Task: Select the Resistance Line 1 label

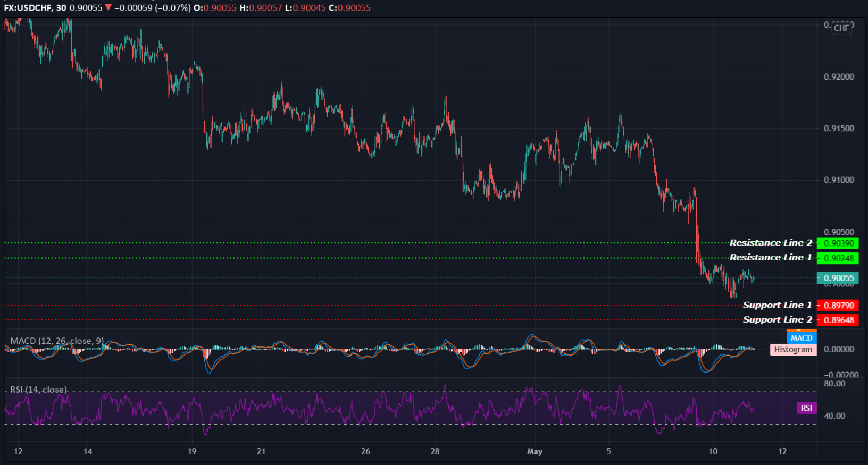Action: pos(771,257)
